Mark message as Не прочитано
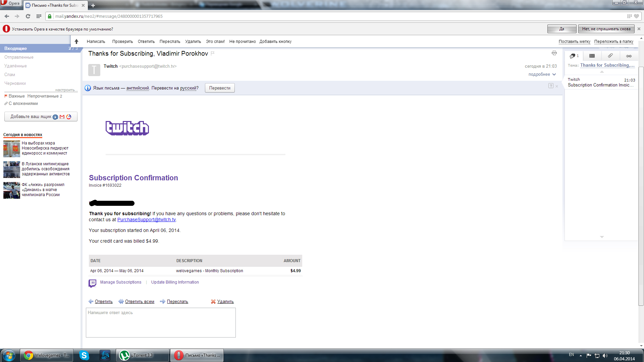Viewport: 644px width, 362px height. tap(243, 42)
